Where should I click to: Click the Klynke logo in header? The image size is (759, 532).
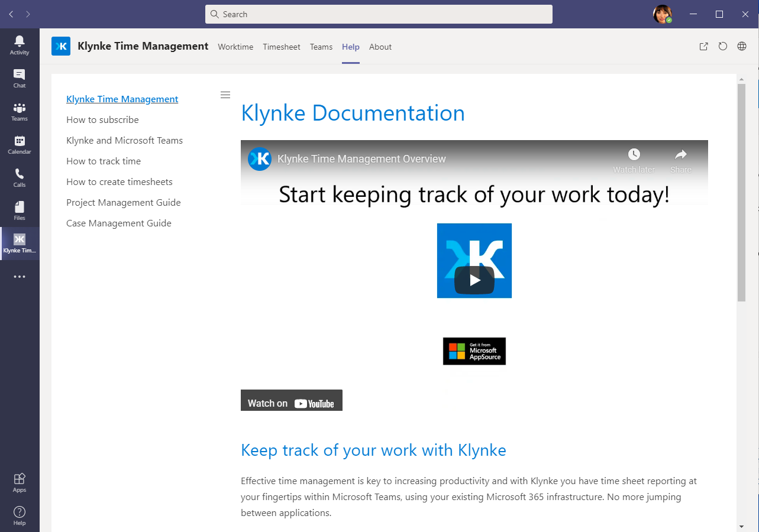pyautogui.click(x=61, y=46)
